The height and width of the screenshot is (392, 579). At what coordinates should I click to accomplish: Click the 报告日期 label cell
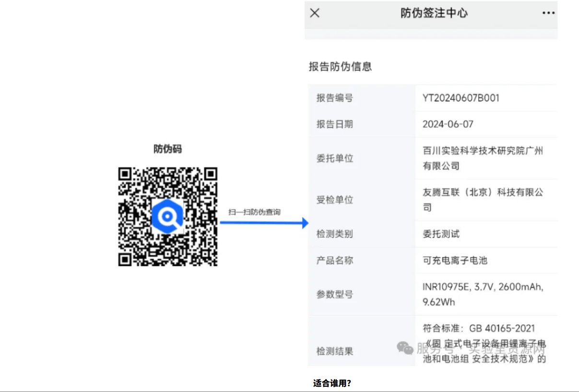click(362, 124)
